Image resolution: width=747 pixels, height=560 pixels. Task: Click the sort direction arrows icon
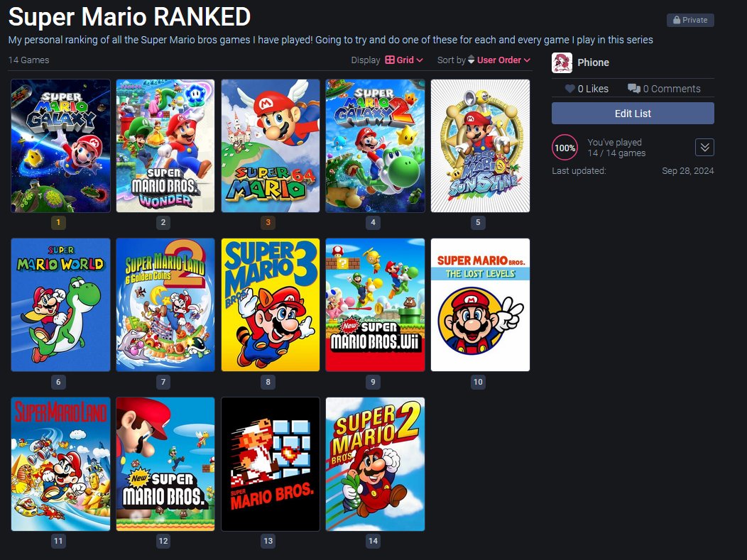[471, 60]
